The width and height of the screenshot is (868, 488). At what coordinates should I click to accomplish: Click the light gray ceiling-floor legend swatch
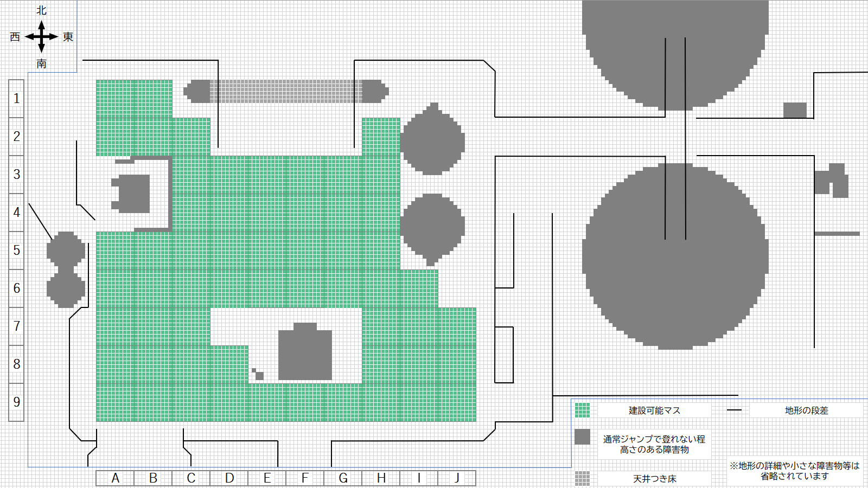coord(582,478)
